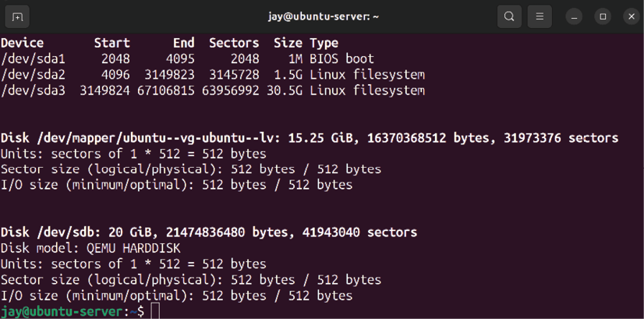The image size is (644, 319).
Task: Click the /dev/sda2 device entry
Action: pos(33,75)
